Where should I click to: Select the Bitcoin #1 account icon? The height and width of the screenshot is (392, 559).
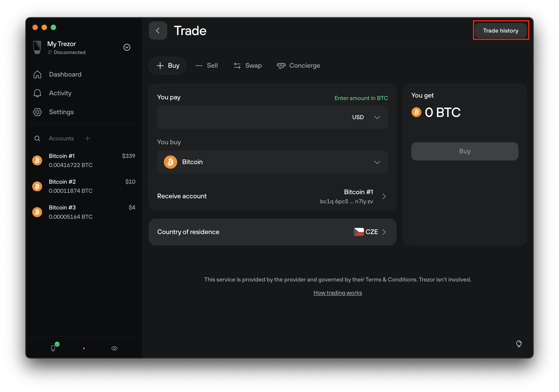point(37,160)
